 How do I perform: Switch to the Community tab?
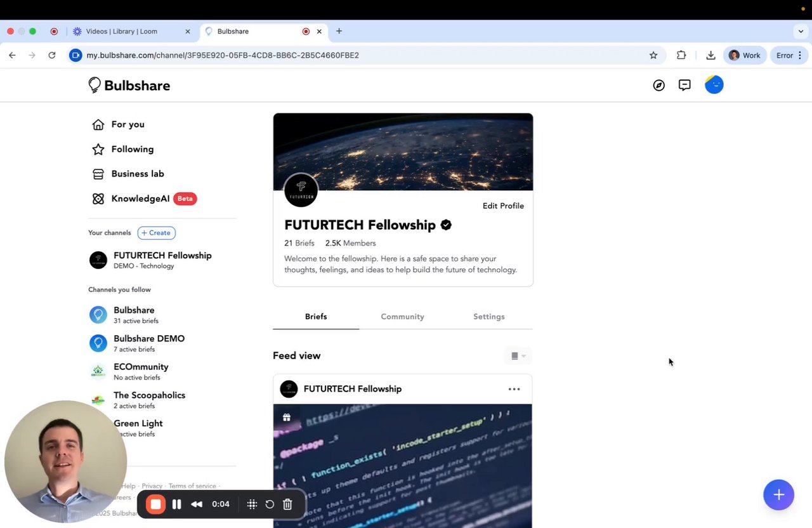402,317
